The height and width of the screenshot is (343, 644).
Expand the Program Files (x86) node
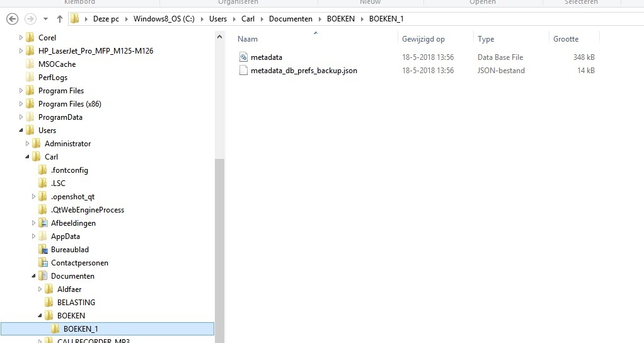coord(21,104)
